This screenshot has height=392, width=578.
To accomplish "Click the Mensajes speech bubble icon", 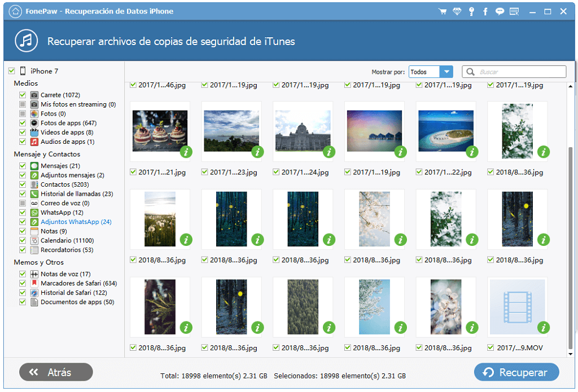I will pyautogui.click(x=34, y=166).
